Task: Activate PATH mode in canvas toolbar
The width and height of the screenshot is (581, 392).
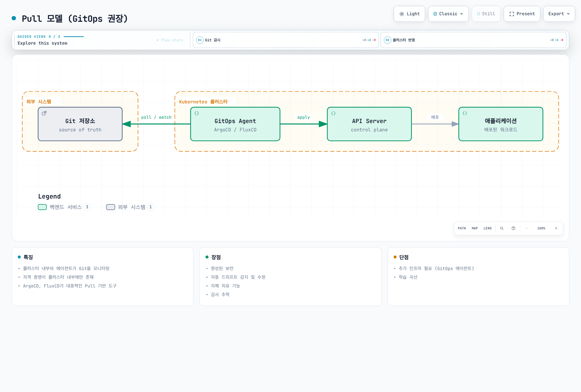Action: pos(462,228)
